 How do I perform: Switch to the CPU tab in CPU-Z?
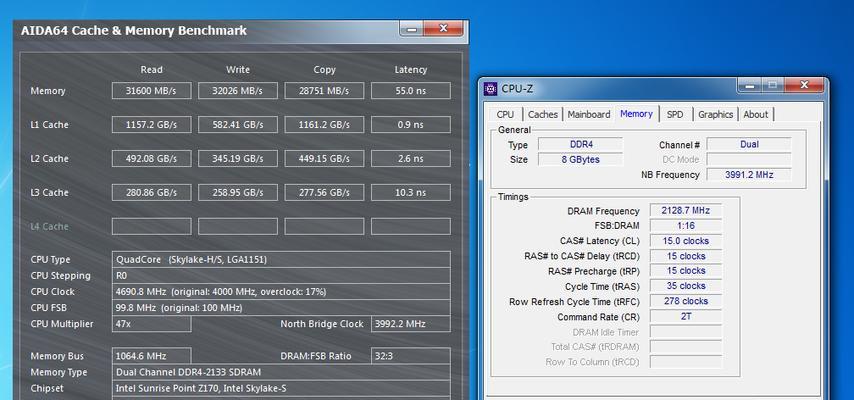tap(505, 114)
